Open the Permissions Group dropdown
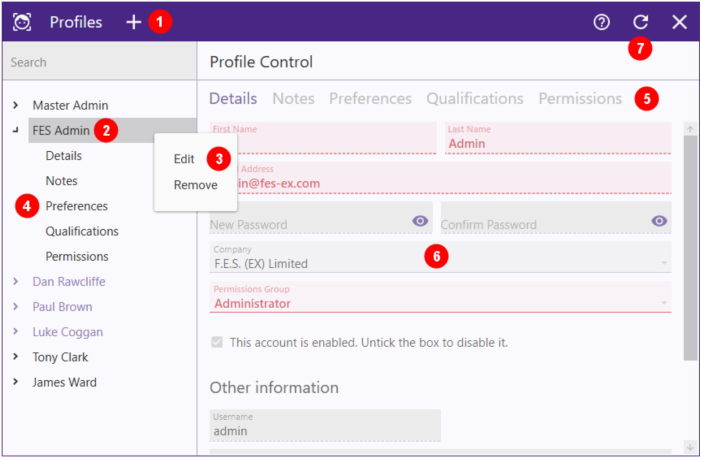The height and width of the screenshot is (460, 701). point(663,302)
